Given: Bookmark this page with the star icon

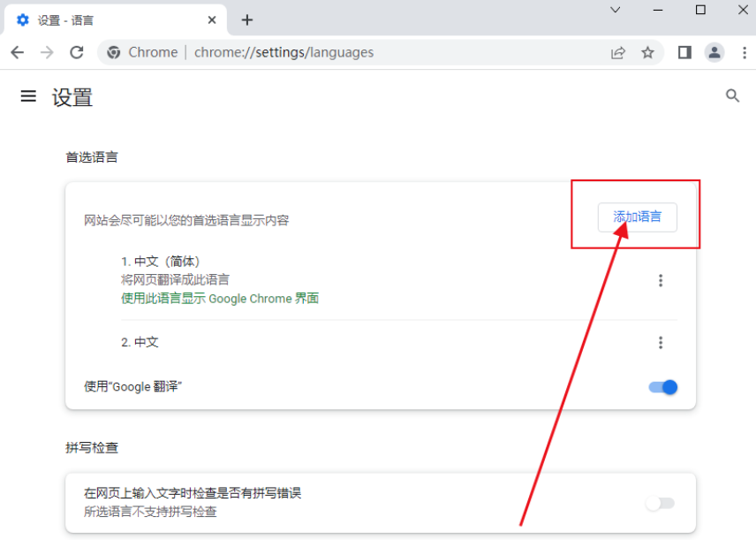Looking at the screenshot, I should [647, 52].
